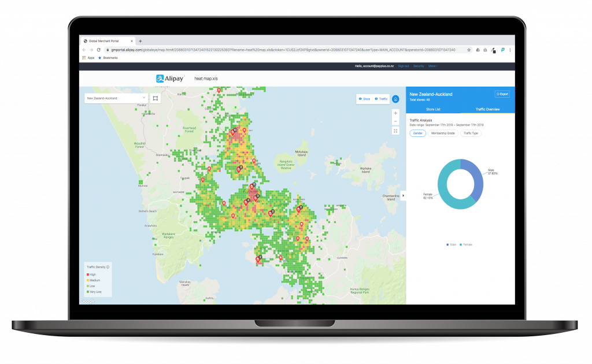Screen dimensions: 592x364
Task: Toggle Traffic heatmap layer visibility
Action: pos(382,99)
